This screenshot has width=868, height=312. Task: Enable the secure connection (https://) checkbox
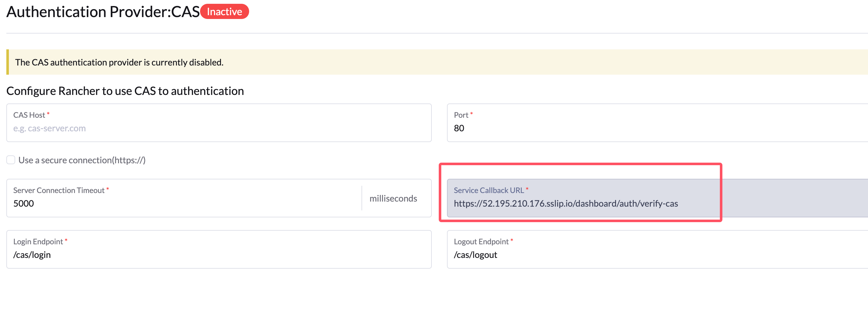pos(11,160)
